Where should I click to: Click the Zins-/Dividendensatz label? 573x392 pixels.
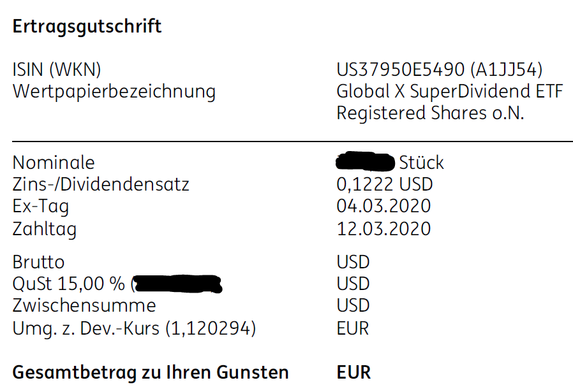[101, 185]
